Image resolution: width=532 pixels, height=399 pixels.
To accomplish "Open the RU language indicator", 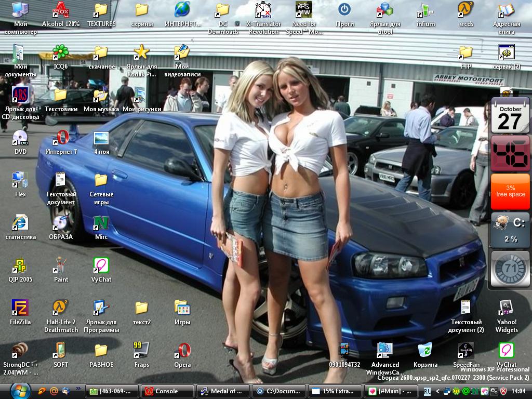I will (x=427, y=392).
